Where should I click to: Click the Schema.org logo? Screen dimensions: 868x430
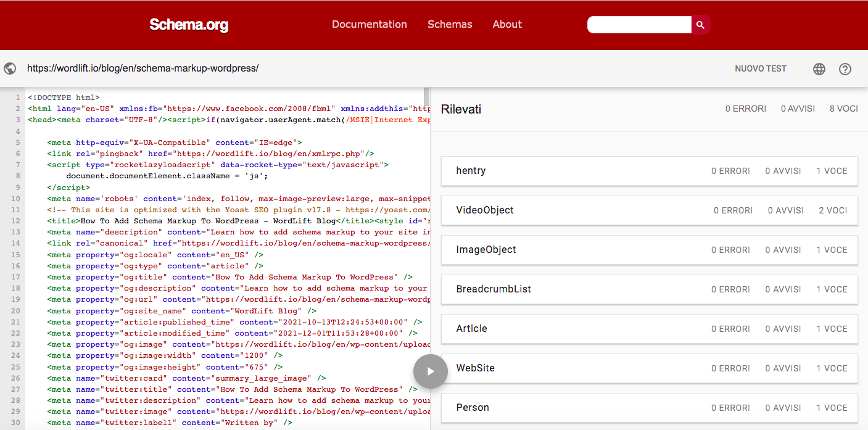(x=189, y=25)
